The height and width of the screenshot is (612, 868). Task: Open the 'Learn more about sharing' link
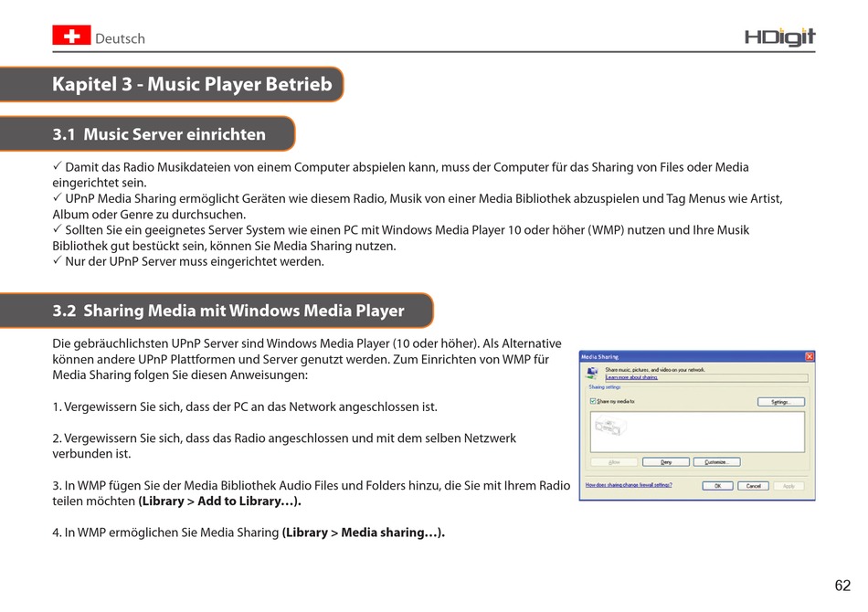(x=631, y=377)
